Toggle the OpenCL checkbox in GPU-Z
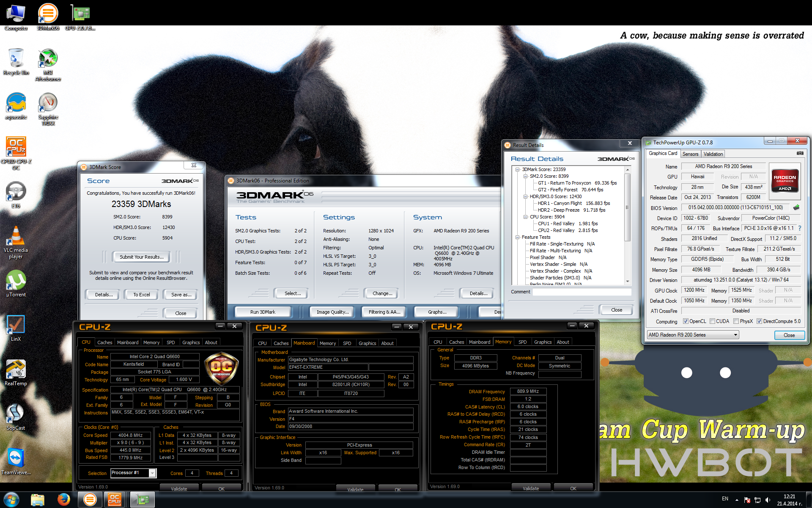Viewport: 812px width, 508px height. (686, 321)
